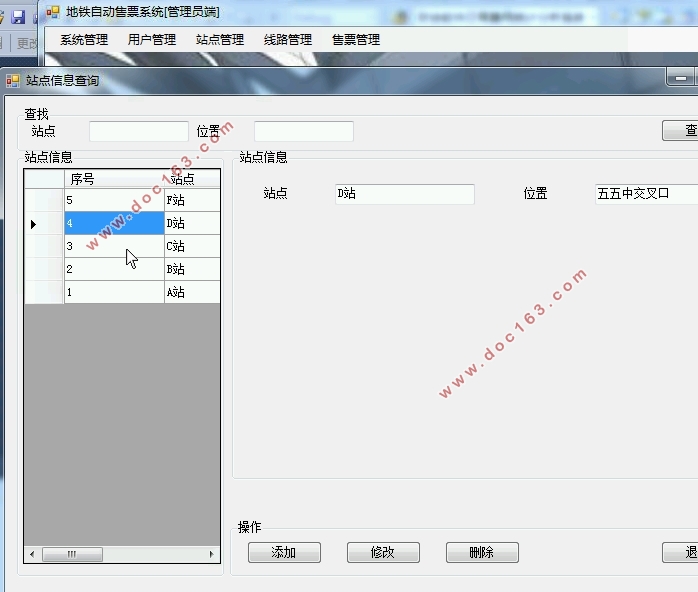Click the 位置 field containing 五五中交叉口
Viewport: 698px width, 592px height.
pyautogui.click(x=646, y=194)
